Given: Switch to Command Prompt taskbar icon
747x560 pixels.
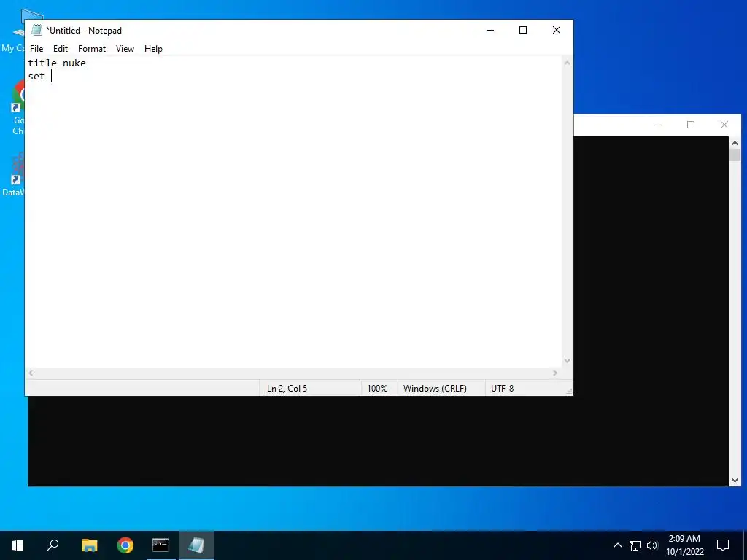Looking at the screenshot, I should tap(160, 545).
